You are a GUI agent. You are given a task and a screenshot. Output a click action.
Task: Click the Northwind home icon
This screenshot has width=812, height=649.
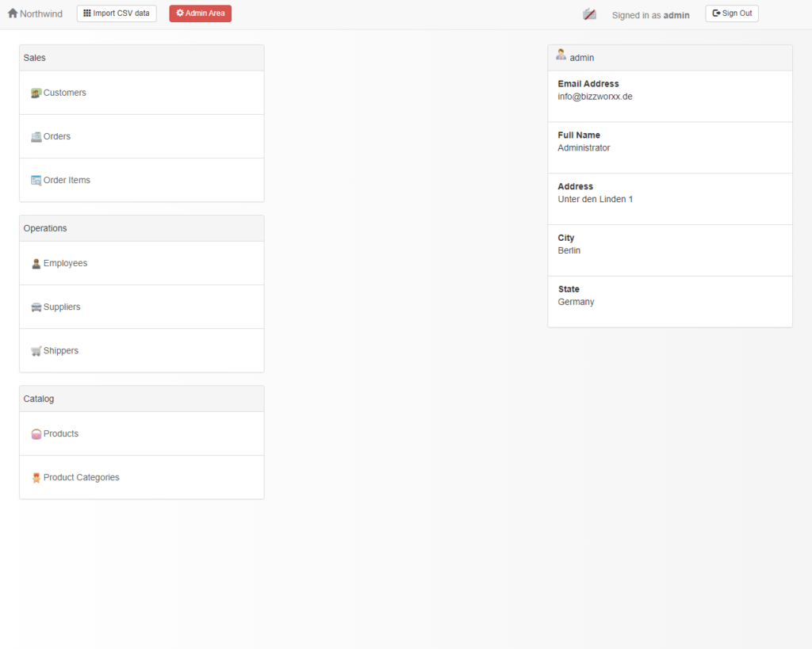(13, 13)
